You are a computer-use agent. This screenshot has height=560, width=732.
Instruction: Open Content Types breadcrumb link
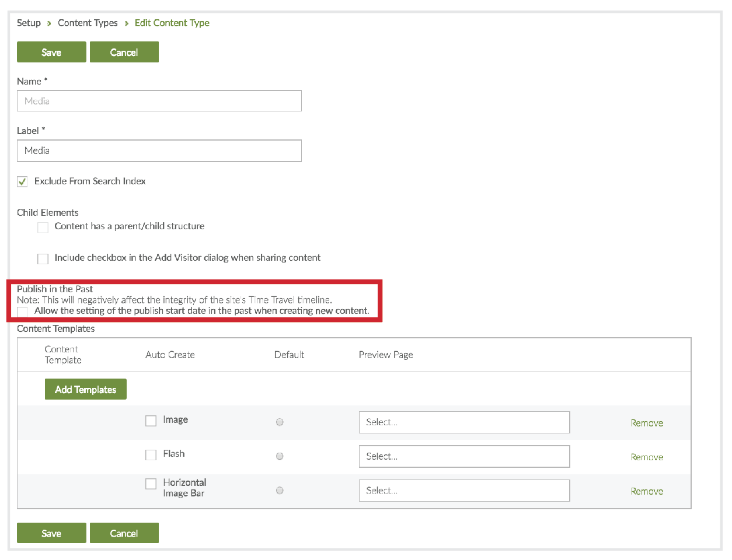(x=88, y=23)
